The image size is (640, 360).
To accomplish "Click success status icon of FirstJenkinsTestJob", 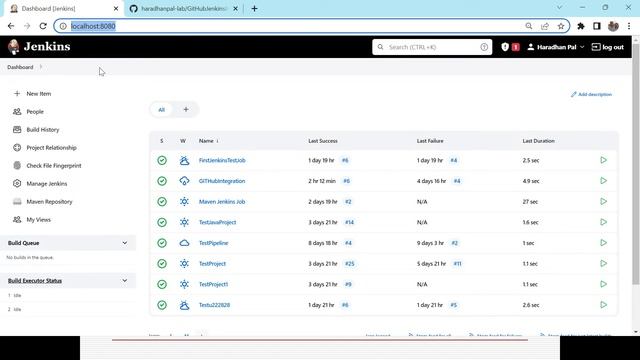I will click(162, 160).
